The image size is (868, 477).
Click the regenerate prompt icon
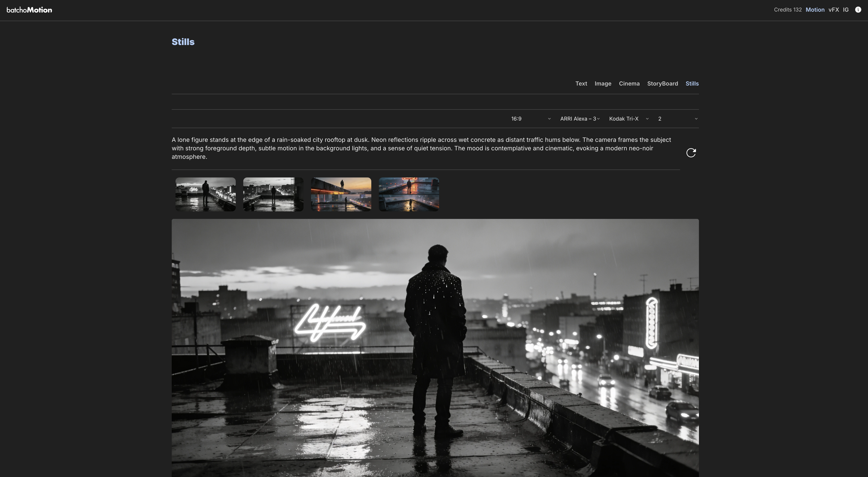[x=691, y=152]
